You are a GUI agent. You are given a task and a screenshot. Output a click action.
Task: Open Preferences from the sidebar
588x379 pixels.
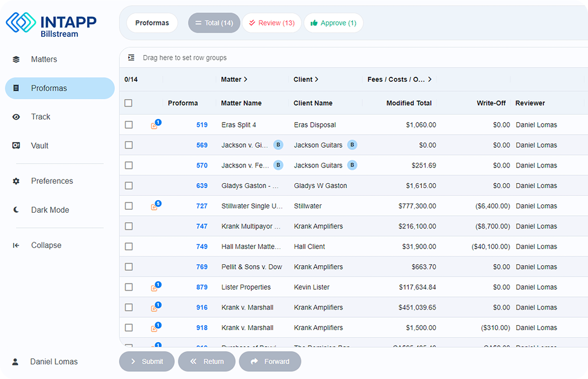point(52,181)
